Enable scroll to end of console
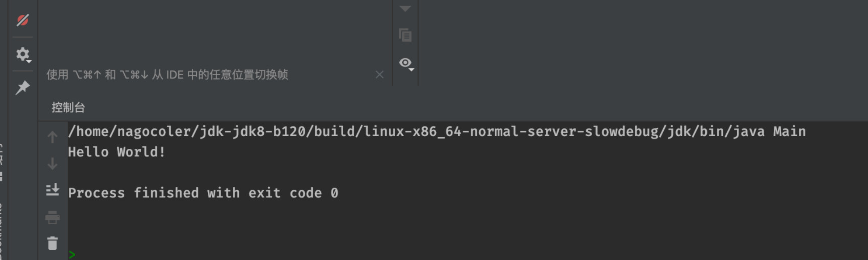Screen dimensions: 868x260 click(x=52, y=190)
